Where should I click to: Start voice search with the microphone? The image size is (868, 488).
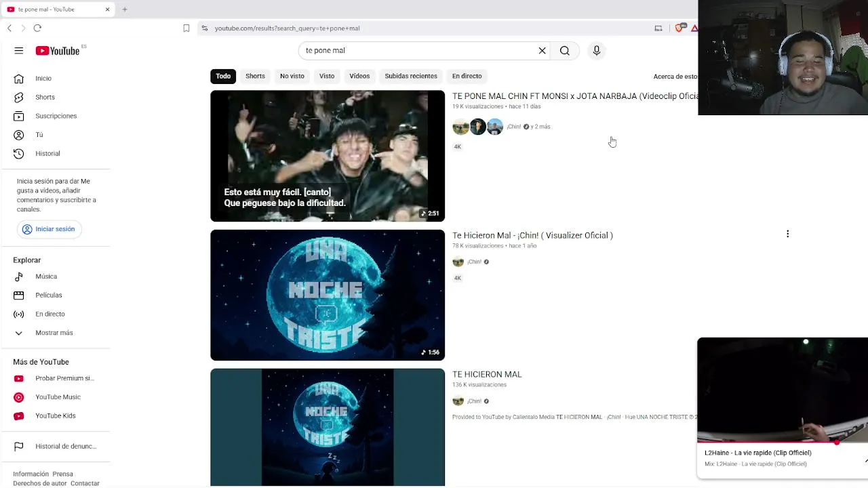coord(597,51)
